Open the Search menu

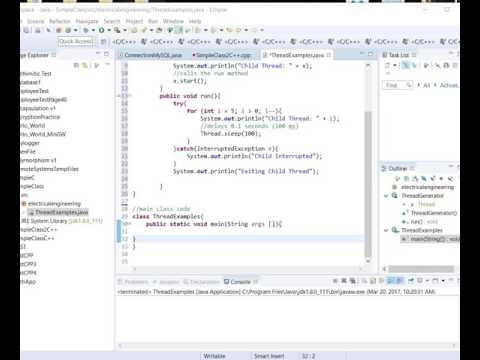112,21
